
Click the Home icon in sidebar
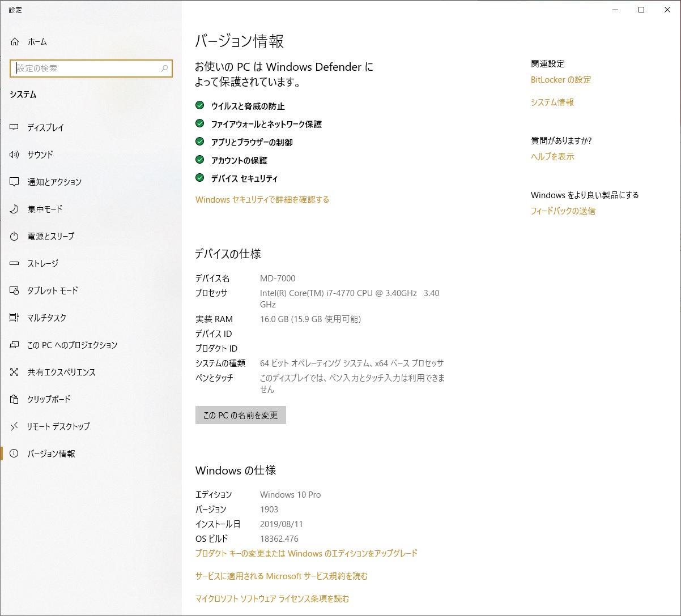(x=15, y=42)
